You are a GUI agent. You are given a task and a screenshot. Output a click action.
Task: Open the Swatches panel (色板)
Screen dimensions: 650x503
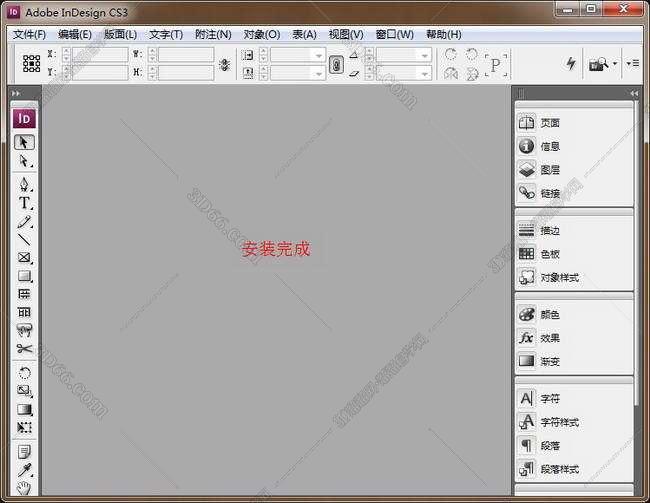(x=538, y=253)
